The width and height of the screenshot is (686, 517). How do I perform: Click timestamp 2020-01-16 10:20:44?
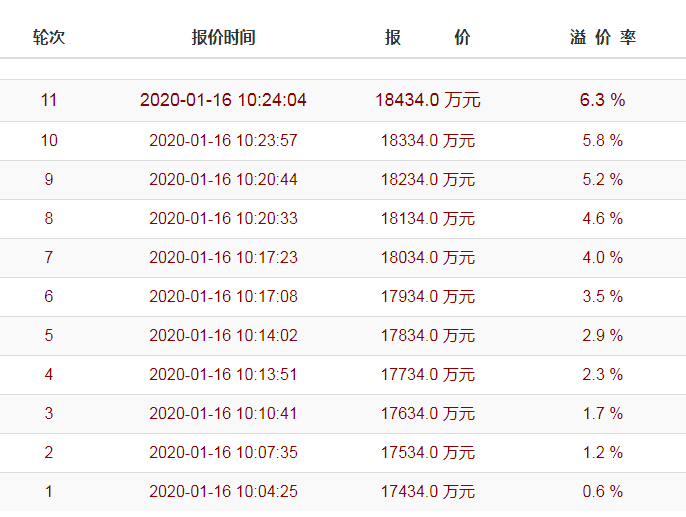coord(223,180)
